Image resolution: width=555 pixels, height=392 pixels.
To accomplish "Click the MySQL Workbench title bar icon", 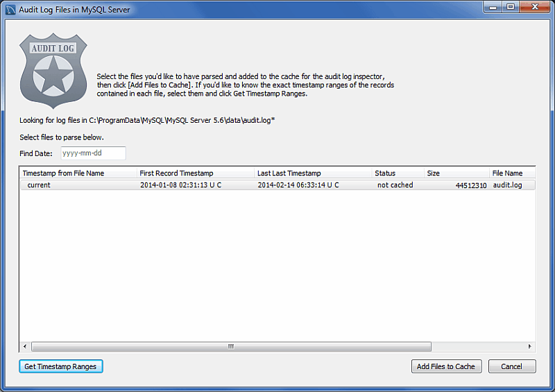I will pos(10,10).
